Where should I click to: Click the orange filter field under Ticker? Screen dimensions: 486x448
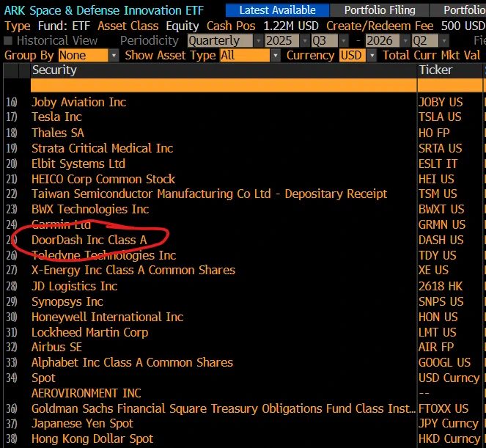tap(450, 85)
